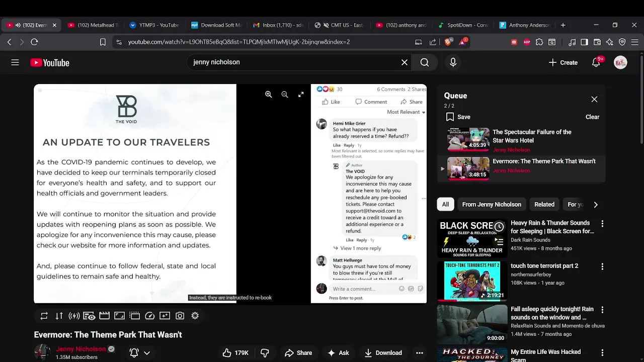
Task: Bookmark this page icon in address bar
Action: click(x=103, y=42)
